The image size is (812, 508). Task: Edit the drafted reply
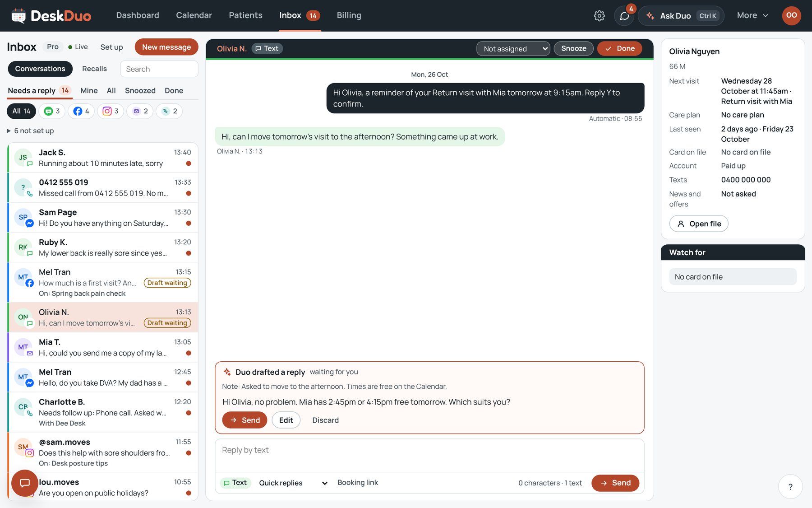[x=286, y=420]
